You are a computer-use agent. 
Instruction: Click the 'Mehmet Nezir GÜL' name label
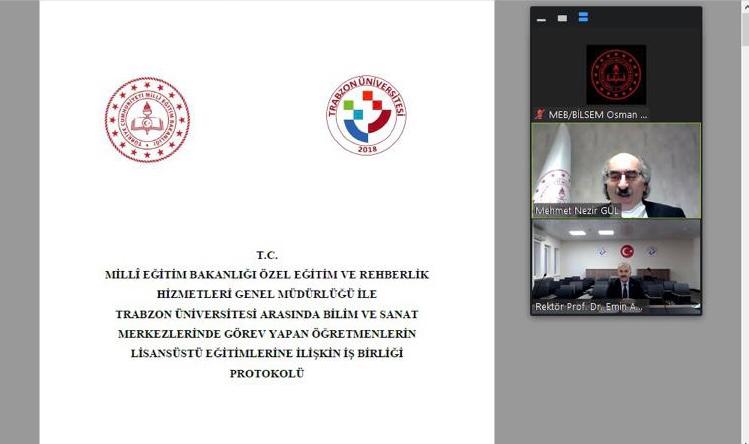(577, 210)
